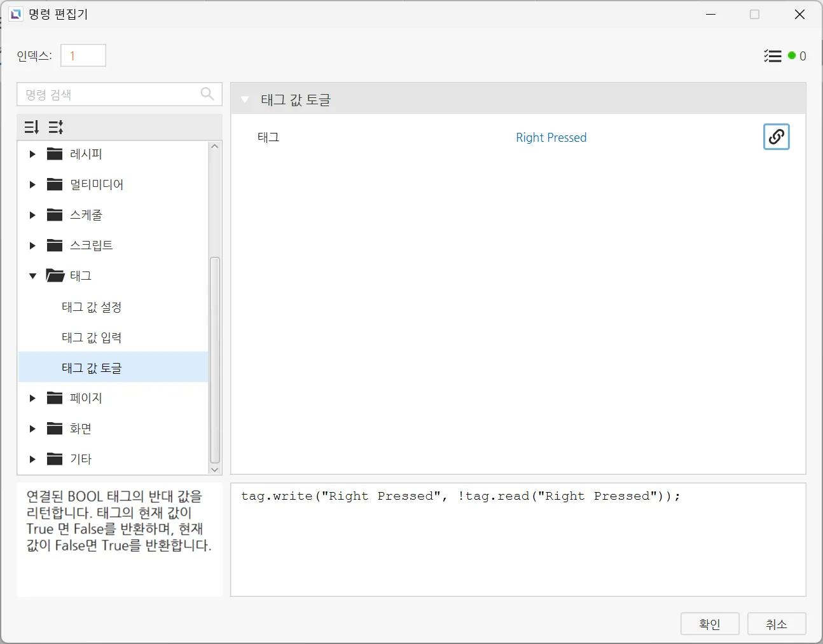This screenshot has height=644, width=823.
Task: Click the command tree scrollbar down arrow
Action: (x=215, y=469)
